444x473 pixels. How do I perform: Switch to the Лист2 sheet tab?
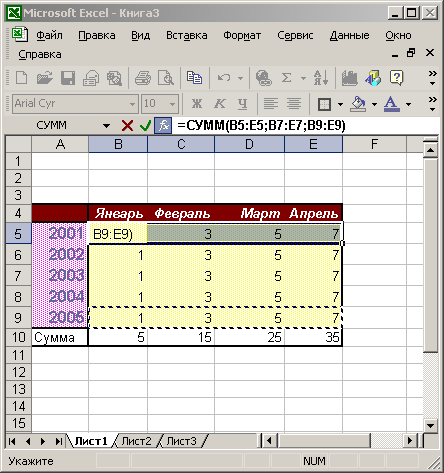point(136,441)
